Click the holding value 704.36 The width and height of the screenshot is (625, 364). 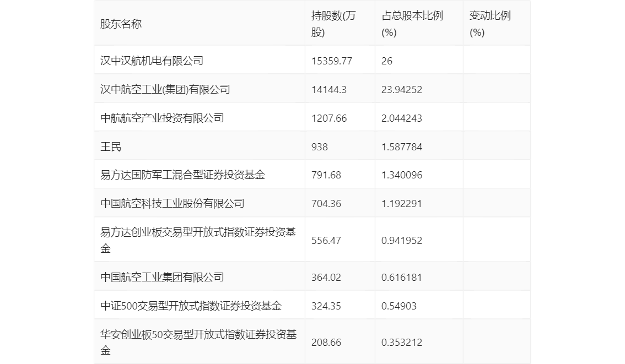click(x=326, y=204)
